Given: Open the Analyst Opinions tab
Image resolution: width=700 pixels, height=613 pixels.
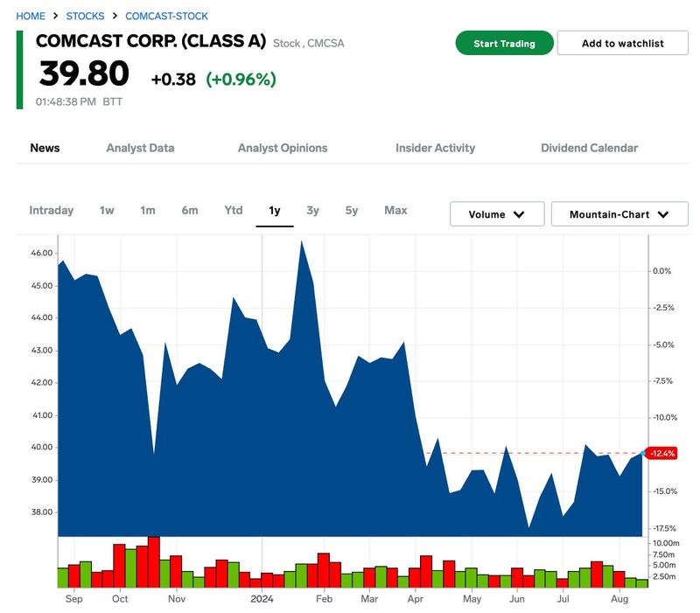Looking at the screenshot, I should point(283,148).
